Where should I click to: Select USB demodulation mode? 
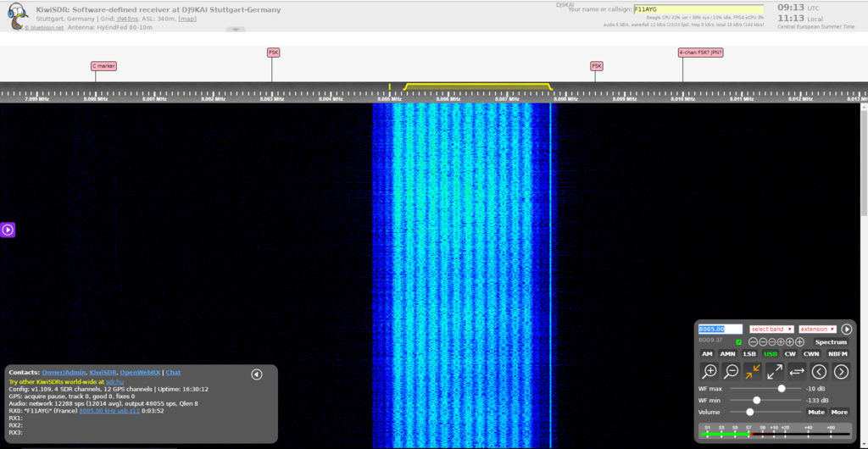[771, 354]
